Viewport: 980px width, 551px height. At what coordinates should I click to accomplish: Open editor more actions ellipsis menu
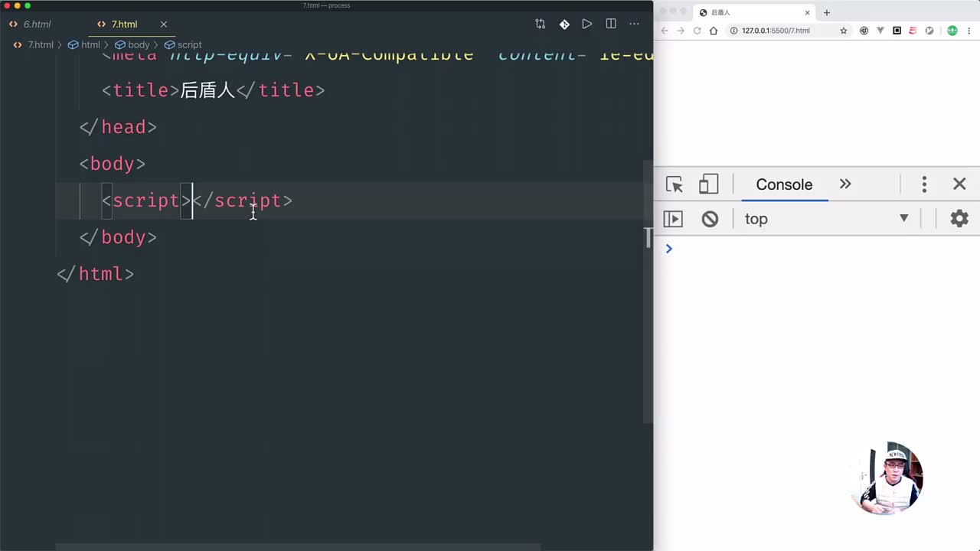(x=634, y=24)
